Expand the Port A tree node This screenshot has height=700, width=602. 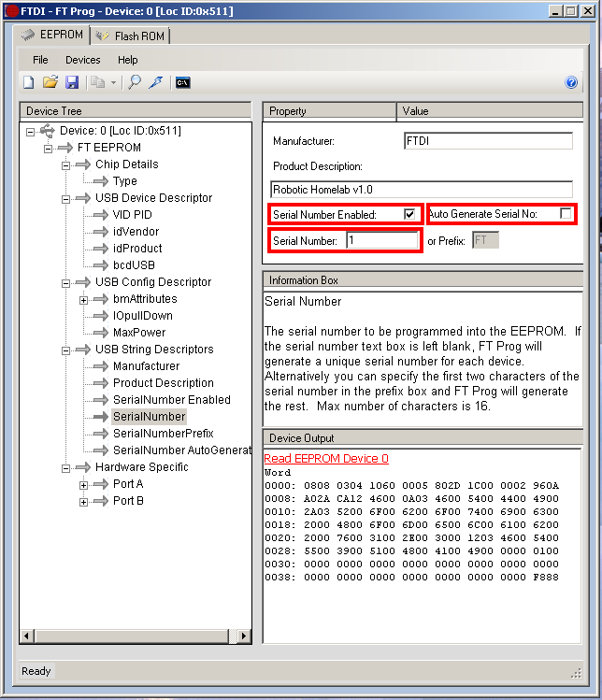click(x=84, y=484)
